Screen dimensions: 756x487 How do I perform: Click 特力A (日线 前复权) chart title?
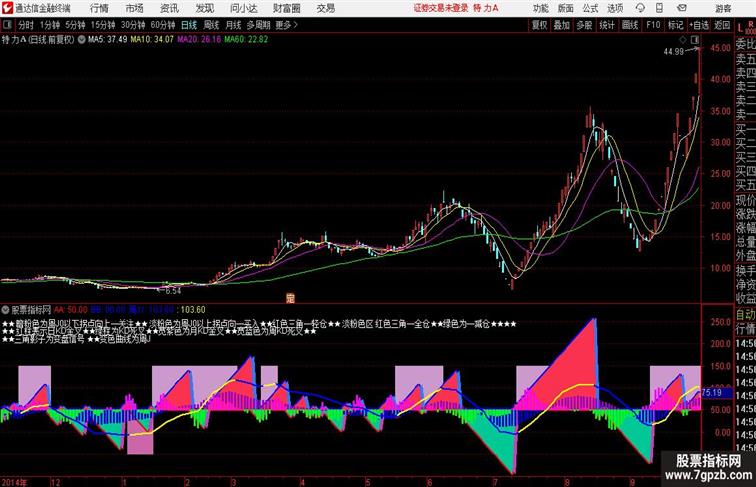point(38,40)
